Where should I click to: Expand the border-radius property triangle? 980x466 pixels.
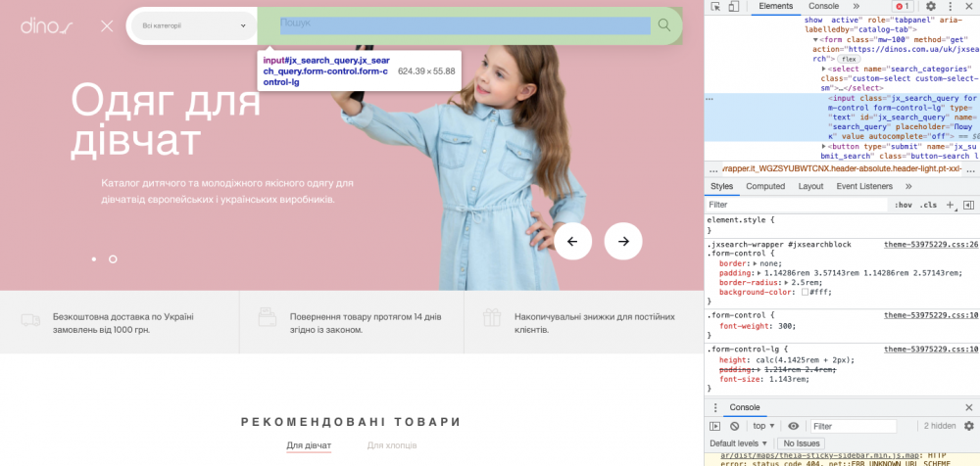[x=787, y=283]
